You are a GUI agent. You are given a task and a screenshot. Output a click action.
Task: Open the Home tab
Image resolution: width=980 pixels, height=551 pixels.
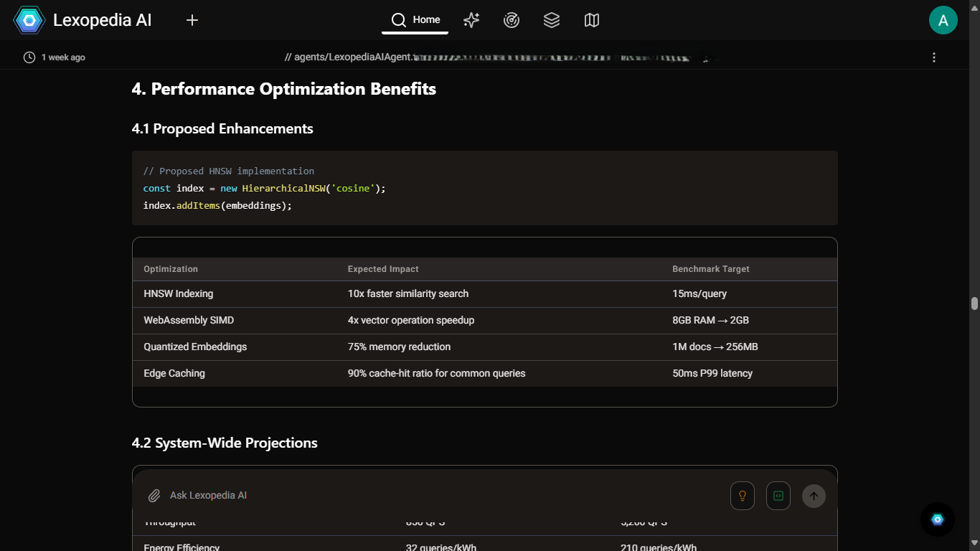[x=415, y=20]
